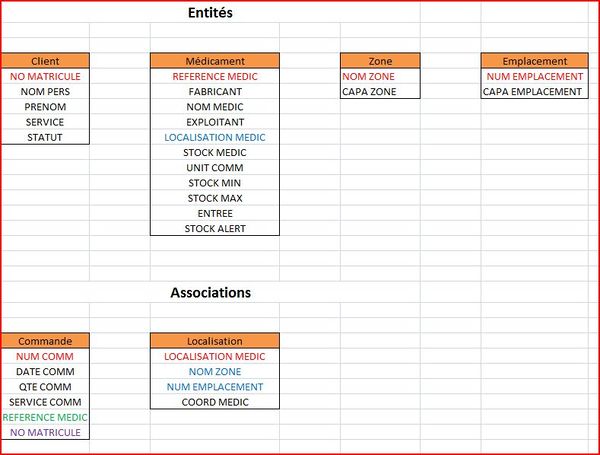Select the blue LOCALISATION MEDIC cell

click(215, 137)
